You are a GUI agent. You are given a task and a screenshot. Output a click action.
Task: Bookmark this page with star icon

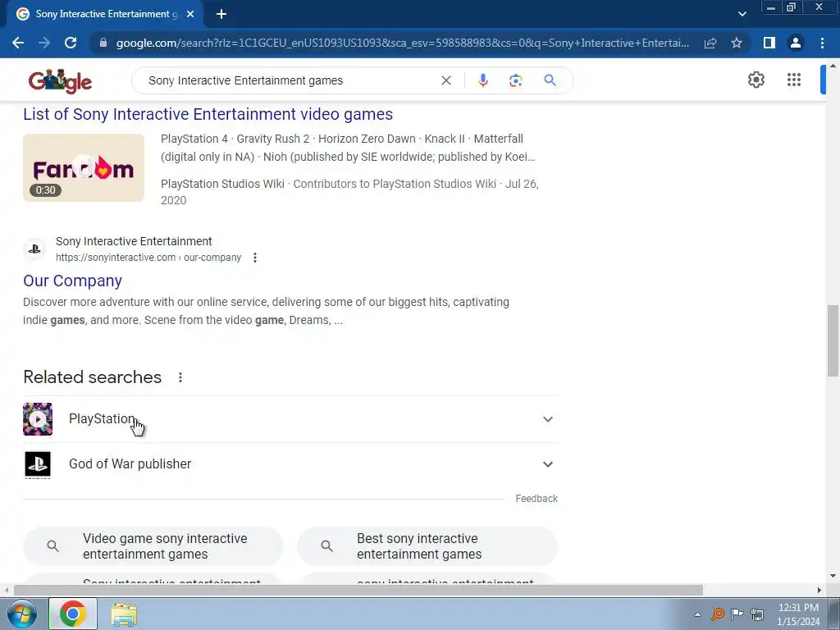pos(737,43)
